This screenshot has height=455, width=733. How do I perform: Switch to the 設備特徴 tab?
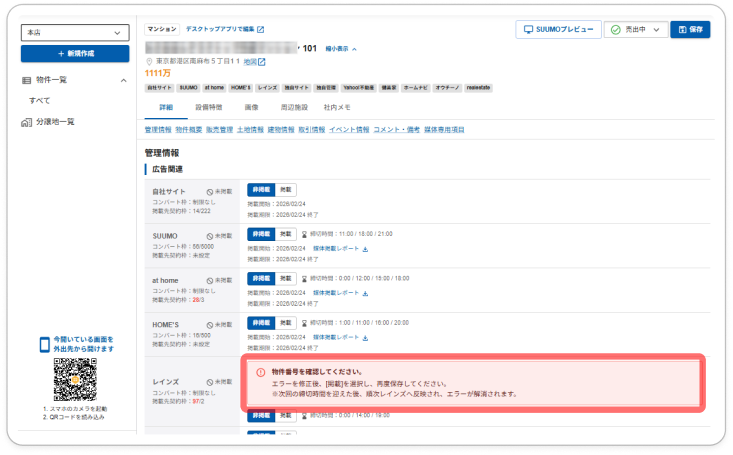[x=209, y=108]
